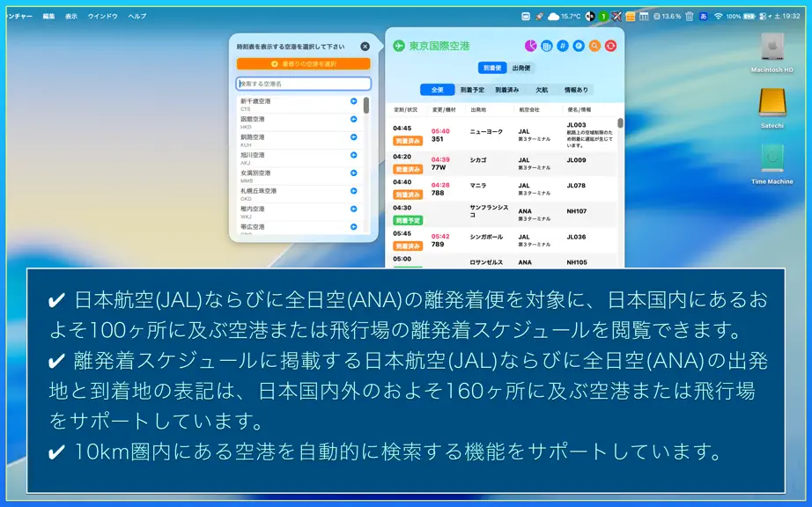Select 帯広空港 using its blue arrow icon
This screenshot has height=507, width=812.
tap(354, 226)
